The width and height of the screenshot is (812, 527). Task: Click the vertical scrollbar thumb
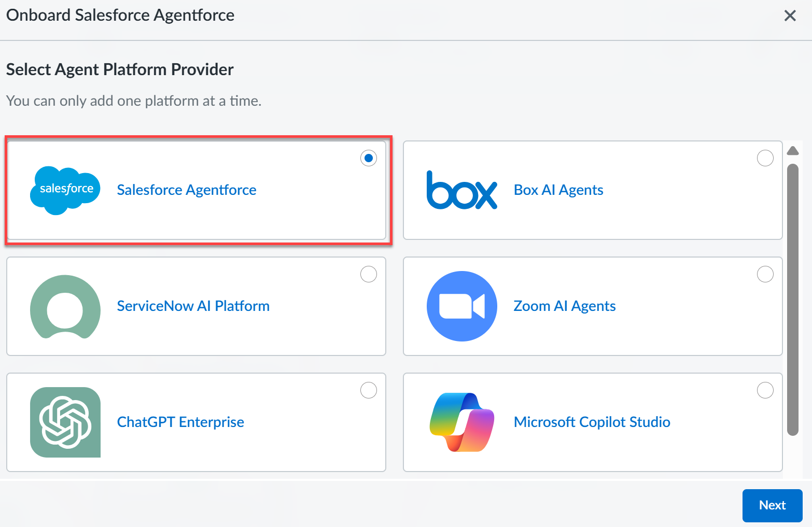point(792,300)
